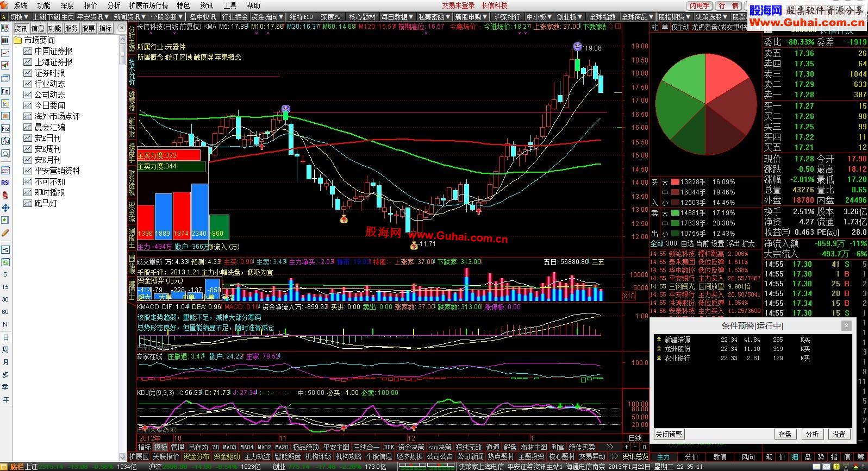Viewport: 868px width, 471px height.
Task: Expand the 新股申购 dropdown
Action: tap(471, 17)
